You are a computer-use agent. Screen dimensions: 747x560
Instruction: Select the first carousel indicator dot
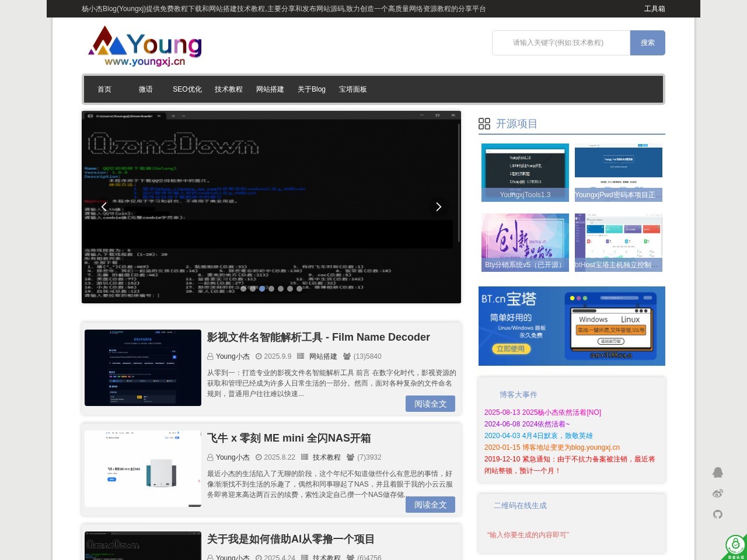pyautogui.click(x=243, y=289)
